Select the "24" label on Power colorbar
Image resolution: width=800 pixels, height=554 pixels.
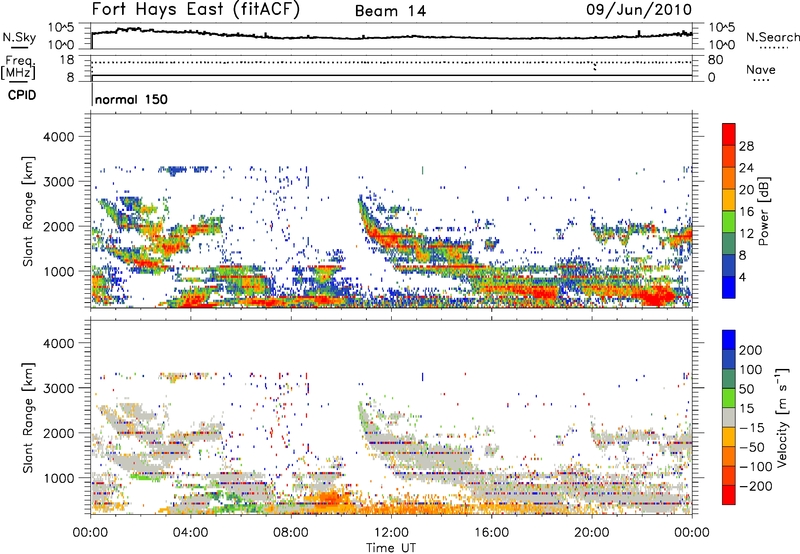pyautogui.click(x=746, y=168)
